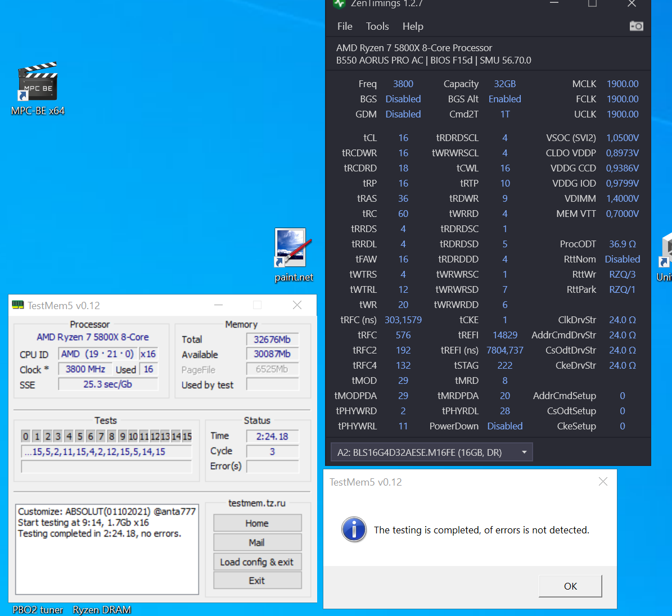Click the Capacity value 32GB
This screenshot has width=672, height=616.
[x=505, y=84]
